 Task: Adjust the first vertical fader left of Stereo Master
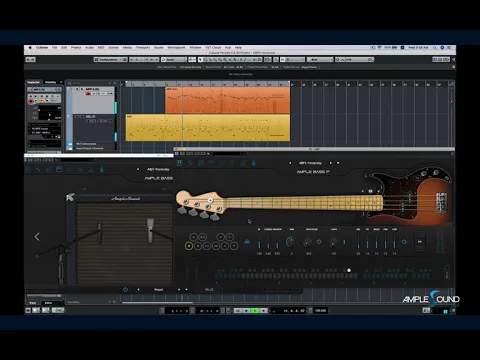[x=259, y=242]
